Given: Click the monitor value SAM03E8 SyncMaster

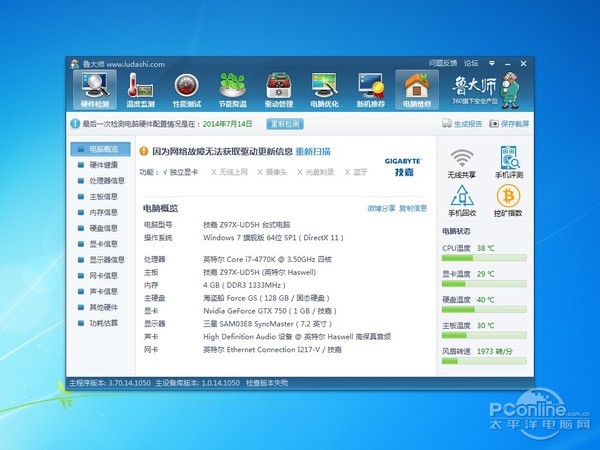Looking at the screenshot, I should click(267, 324).
